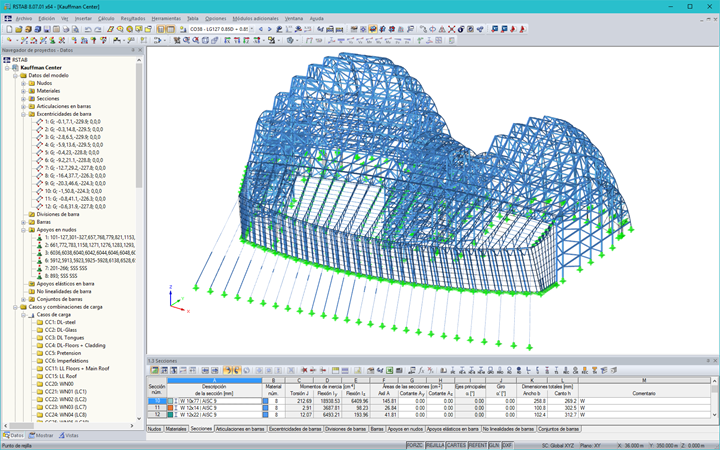Click the Excel export icon in table toolbar
This screenshot has width=720, height=450.
coord(388,370)
